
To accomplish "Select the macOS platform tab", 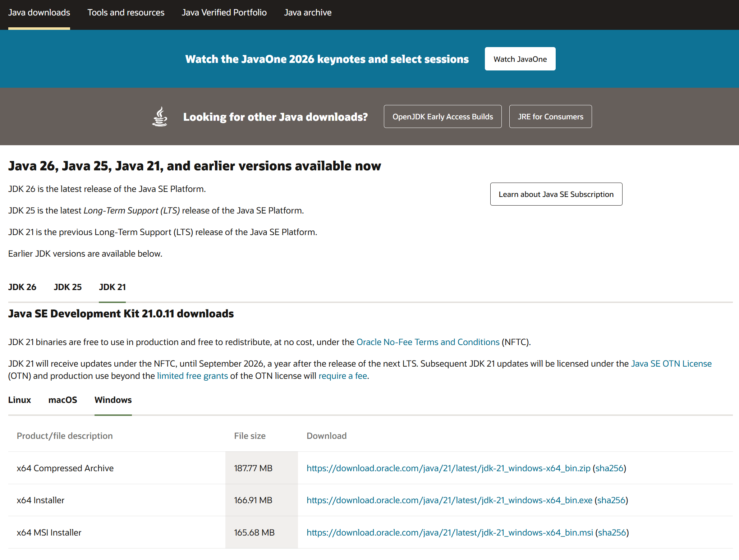I will [x=63, y=400].
